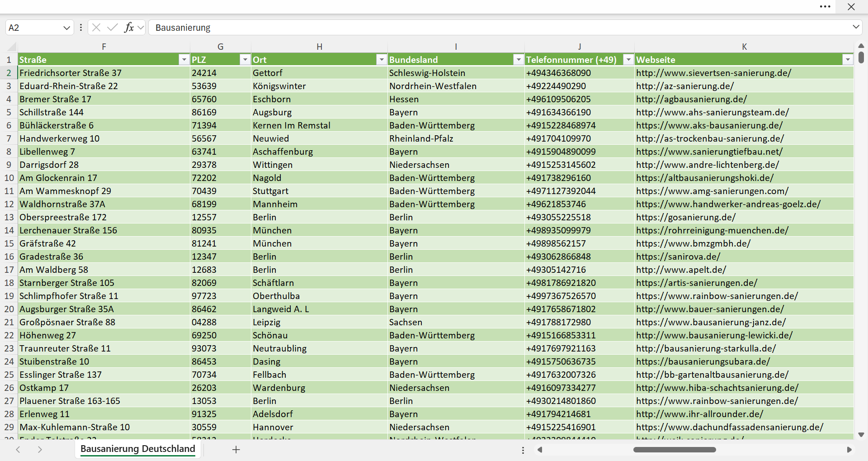Viewport: 868px width, 461px height.
Task: Select the Straße header cell
Action: click(104, 60)
